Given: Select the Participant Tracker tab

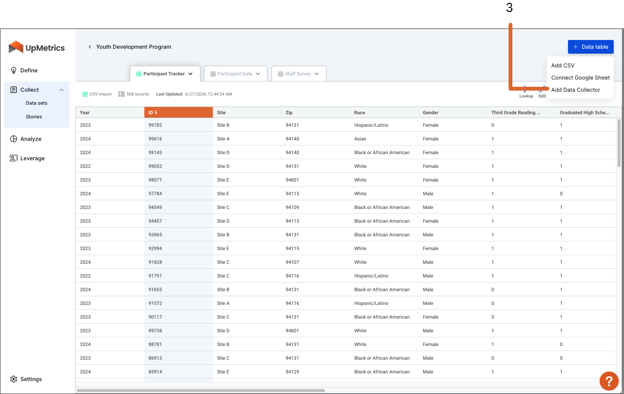Looking at the screenshot, I should [165, 74].
